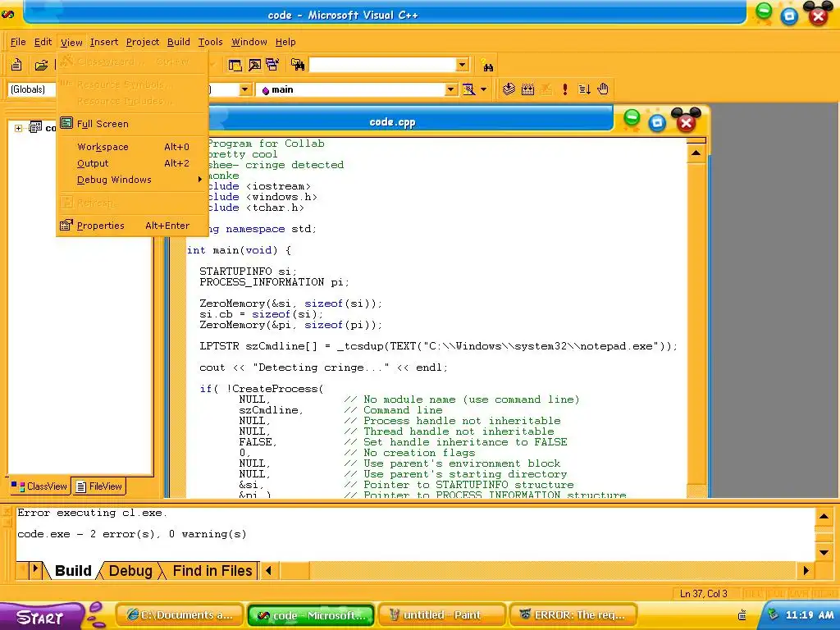This screenshot has width=840, height=630.
Task: Click the New Text File toolbar icon
Action: tap(16, 66)
